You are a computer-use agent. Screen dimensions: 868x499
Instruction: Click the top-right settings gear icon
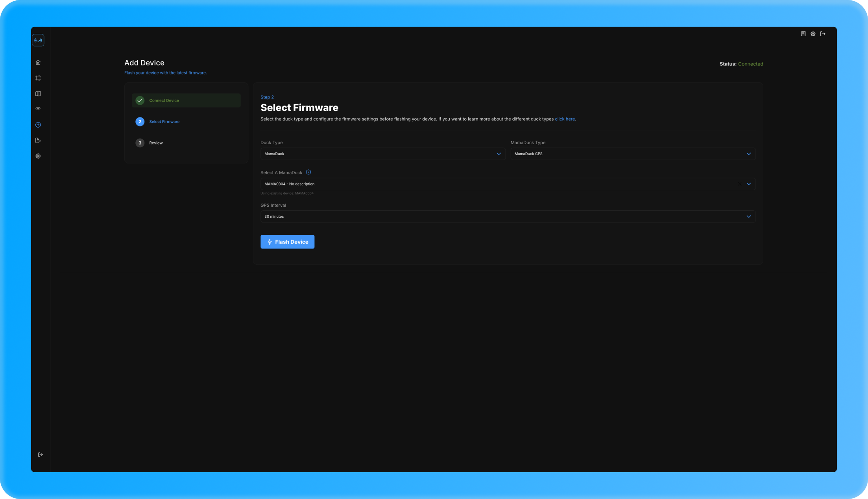(813, 34)
